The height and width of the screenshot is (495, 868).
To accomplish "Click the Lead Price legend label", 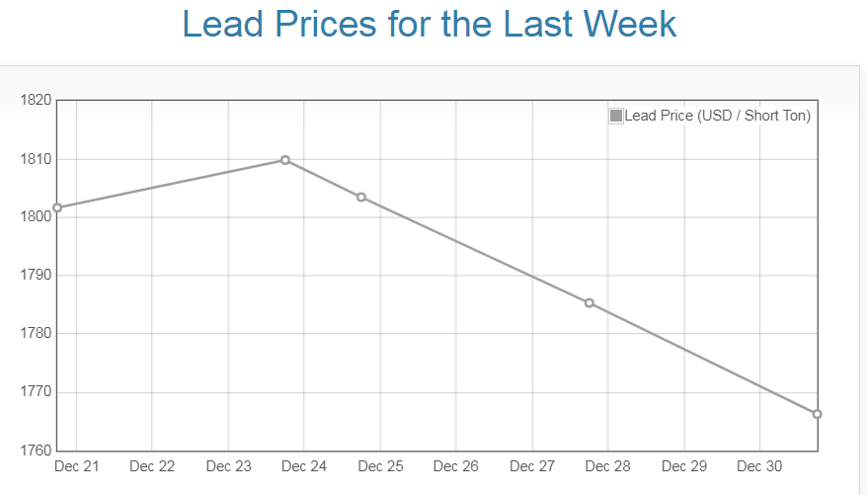I will (717, 116).
